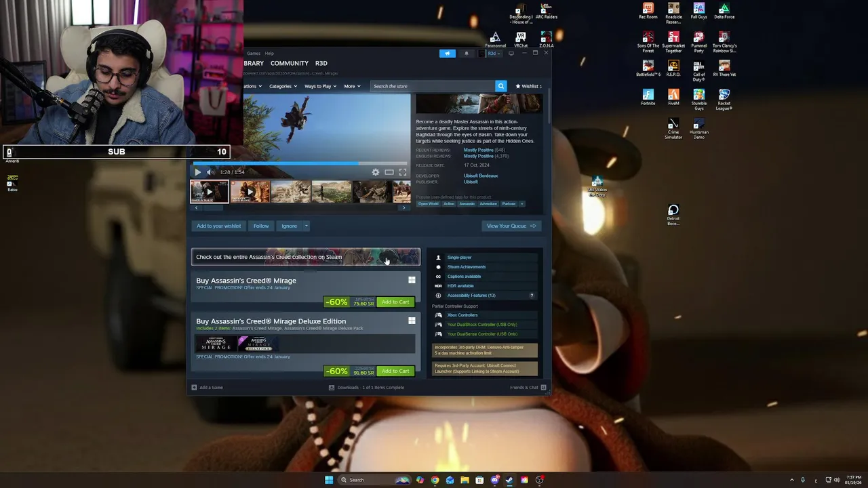
Task: Play the game trailer video
Action: click(198, 172)
